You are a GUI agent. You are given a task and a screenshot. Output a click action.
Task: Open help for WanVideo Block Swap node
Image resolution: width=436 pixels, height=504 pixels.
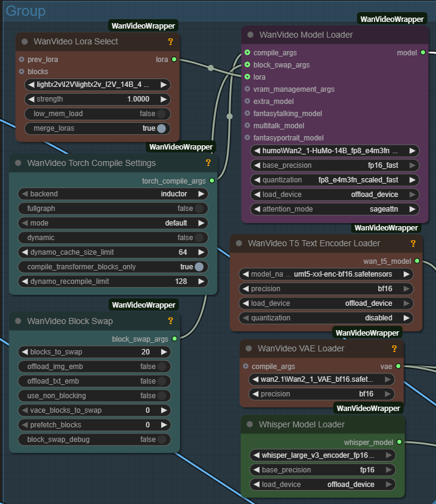point(170,321)
